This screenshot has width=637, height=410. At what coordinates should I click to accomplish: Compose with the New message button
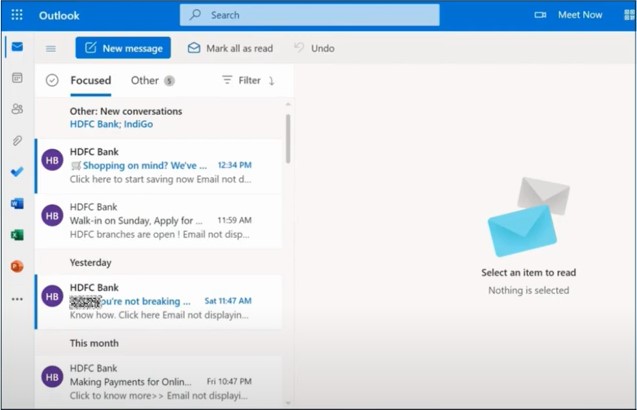(x=123, y=48)
